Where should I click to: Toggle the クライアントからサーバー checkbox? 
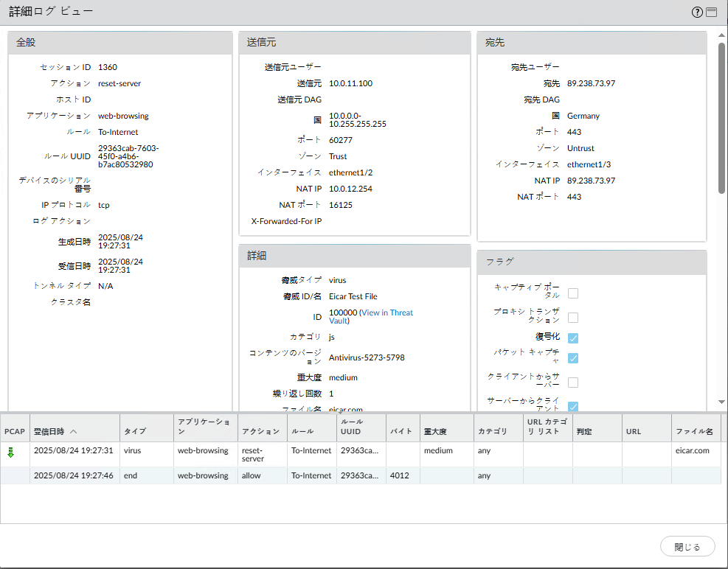(x=573, y=383)
